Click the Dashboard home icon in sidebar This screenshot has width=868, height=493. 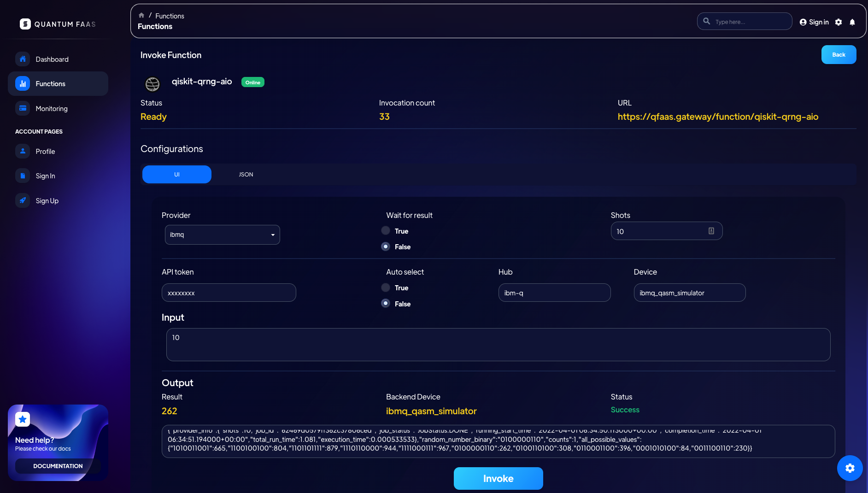click(23, 59)
